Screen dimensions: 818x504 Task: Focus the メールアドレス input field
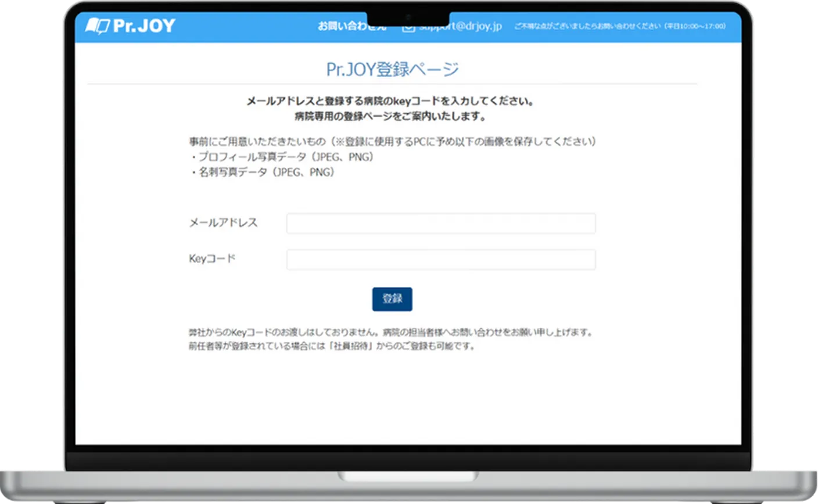coord(440,223)
